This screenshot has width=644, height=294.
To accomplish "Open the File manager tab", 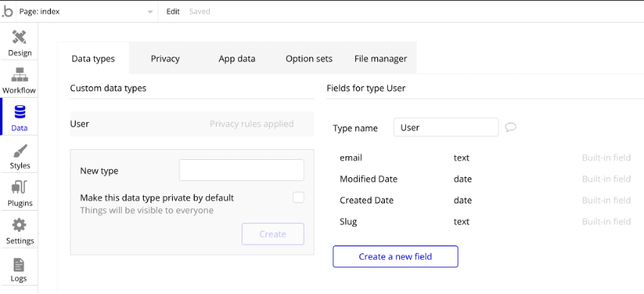I will coord(381,58).
